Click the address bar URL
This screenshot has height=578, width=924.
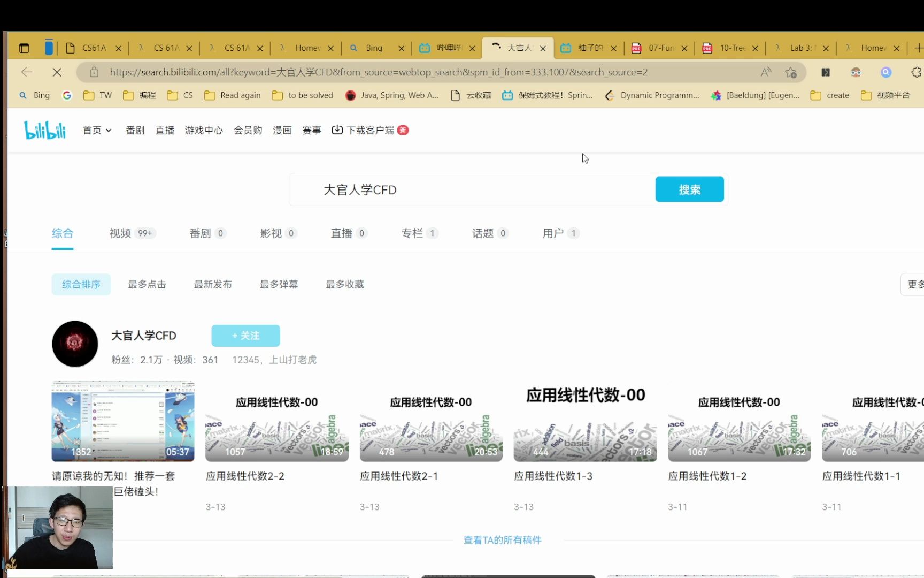(x=379, y=72)
